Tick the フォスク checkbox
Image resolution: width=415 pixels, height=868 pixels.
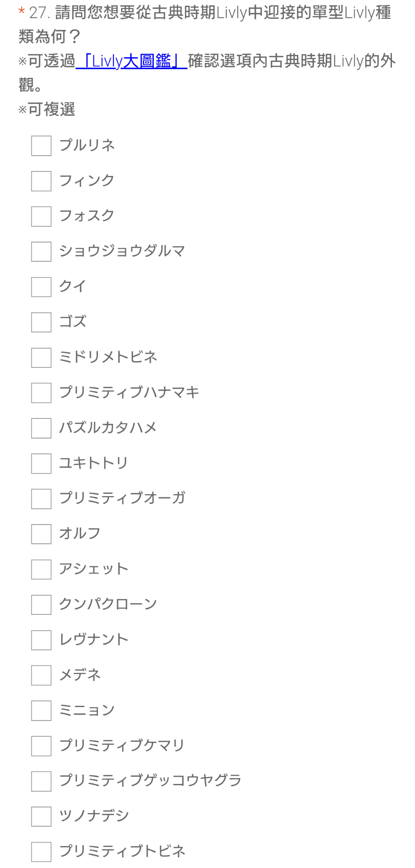(41, 217)
